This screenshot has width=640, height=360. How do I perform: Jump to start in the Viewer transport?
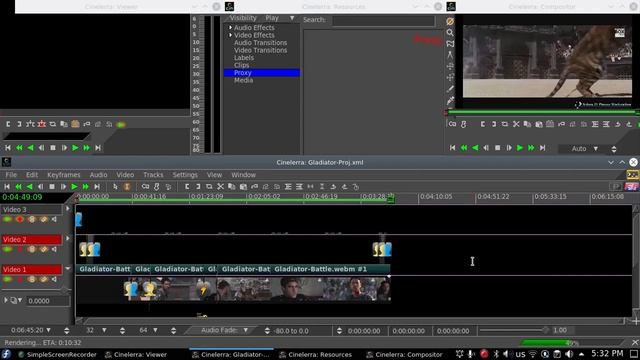click(x=8, y=148)
